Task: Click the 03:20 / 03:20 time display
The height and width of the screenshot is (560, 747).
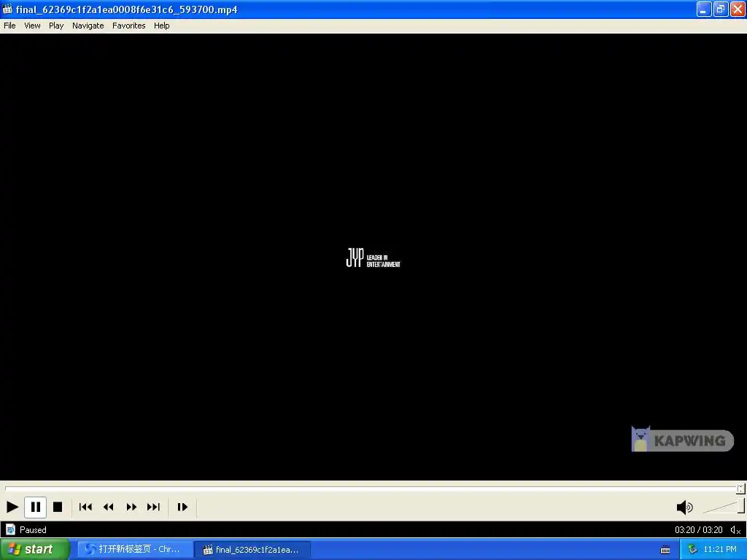Action: point(698,530)
